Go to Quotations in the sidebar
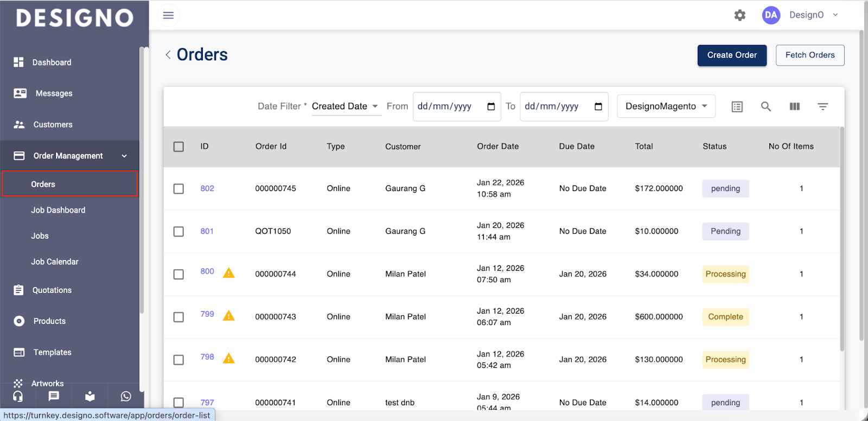The height and width of the screenshot is (421, 868). click(52, 290)
